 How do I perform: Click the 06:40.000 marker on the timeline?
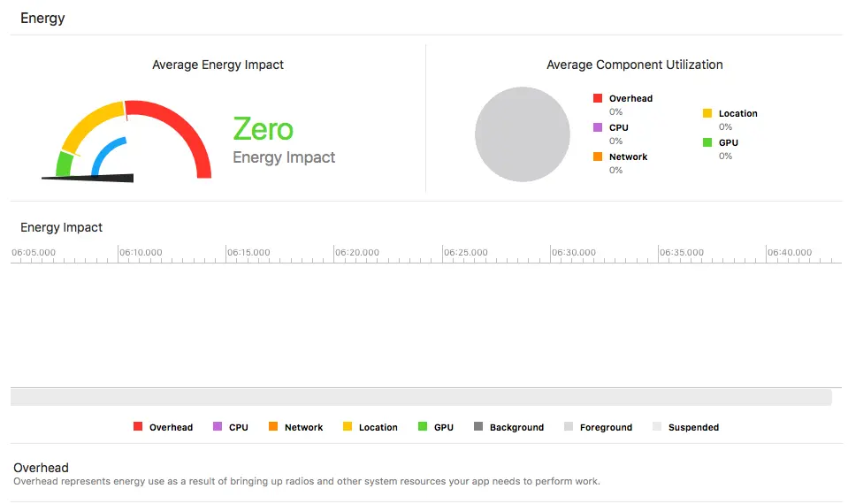click(789, 253)
